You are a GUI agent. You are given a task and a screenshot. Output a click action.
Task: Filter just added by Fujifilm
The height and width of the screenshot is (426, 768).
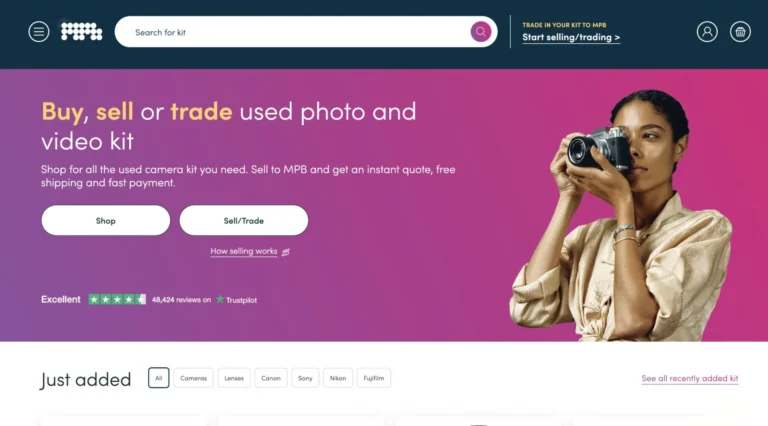pyautogui.click(x=374, y=378)
